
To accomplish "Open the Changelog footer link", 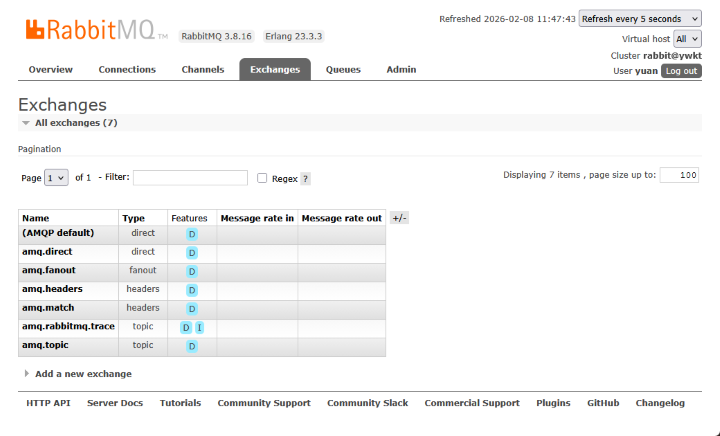I will pyautogui.click(x=660, y=403).
